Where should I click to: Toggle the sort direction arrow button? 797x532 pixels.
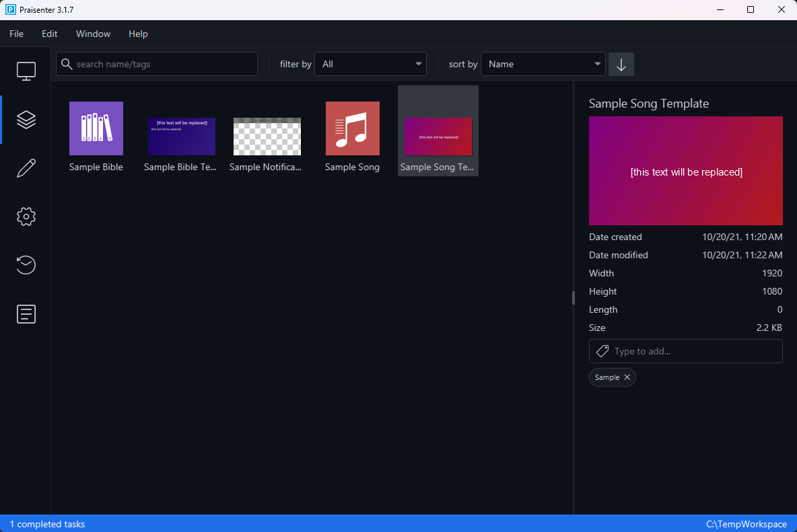coord(621,65)
